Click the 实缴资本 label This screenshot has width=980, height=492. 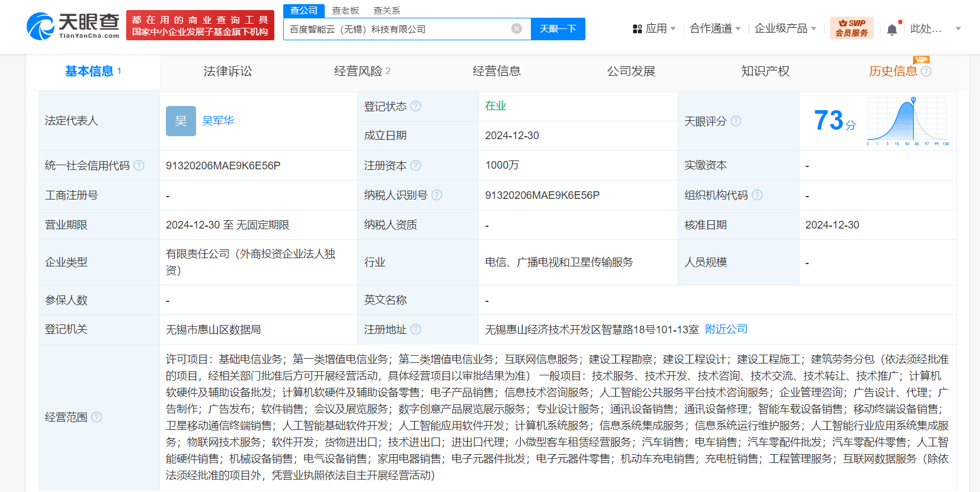tap(706, 165)
